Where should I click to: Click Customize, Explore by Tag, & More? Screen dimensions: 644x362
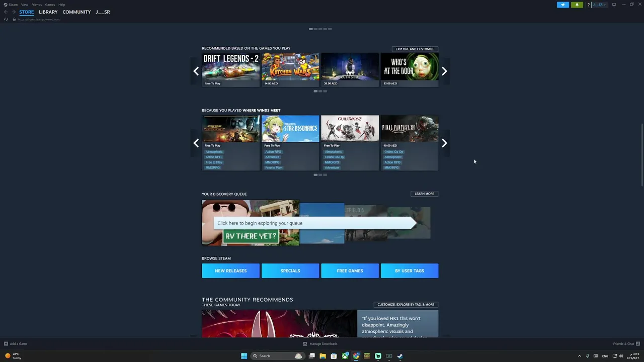(x=406, y=304)
